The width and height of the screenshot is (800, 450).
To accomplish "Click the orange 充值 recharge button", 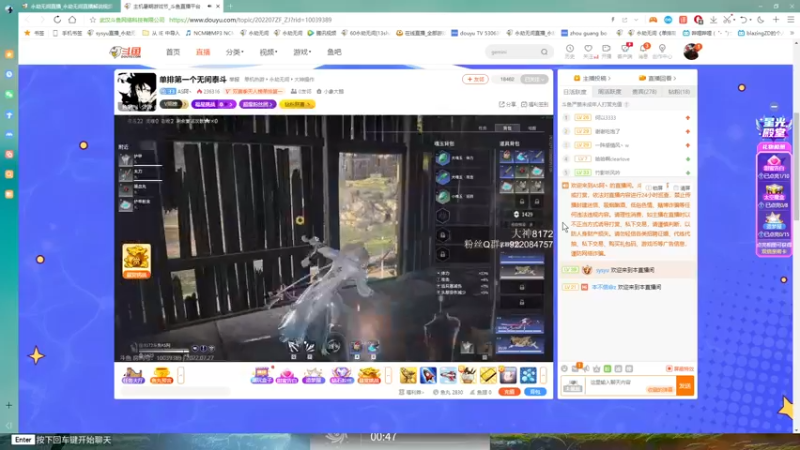I will coord(509,392).
